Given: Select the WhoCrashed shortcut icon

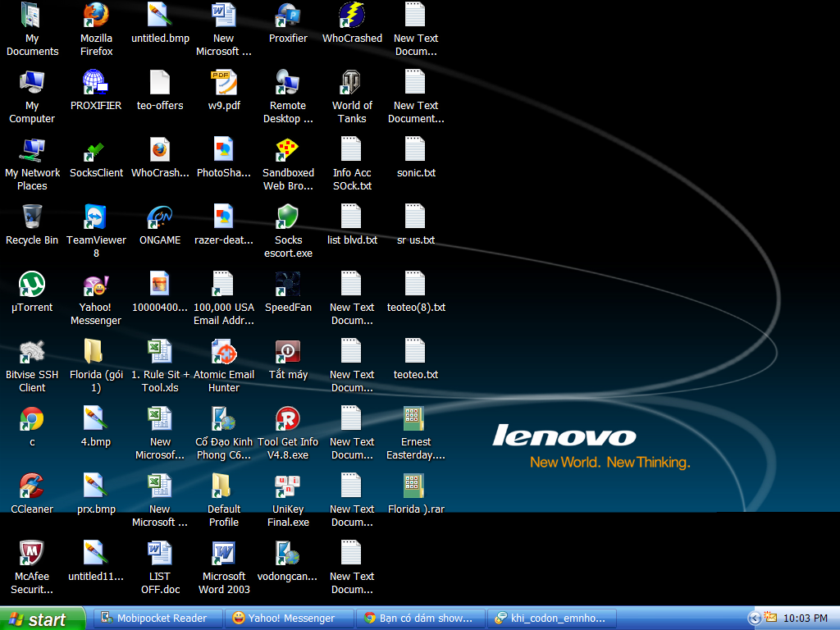Looking at the screenshot, I should tap(352, 16).
